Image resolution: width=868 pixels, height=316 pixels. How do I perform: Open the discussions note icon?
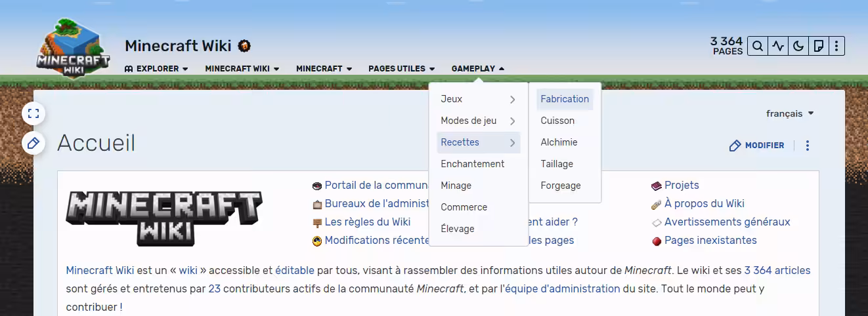coord(818,46)
